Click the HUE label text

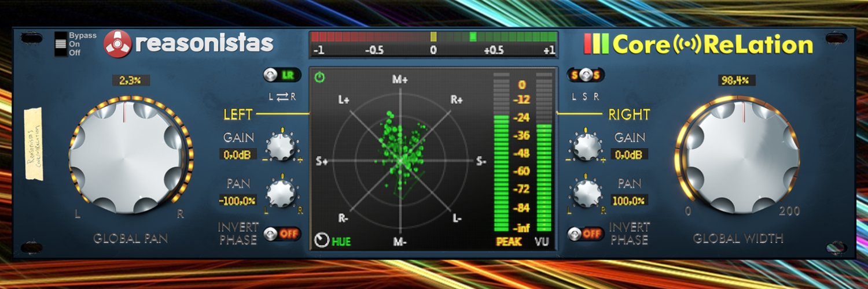[341, 241]
